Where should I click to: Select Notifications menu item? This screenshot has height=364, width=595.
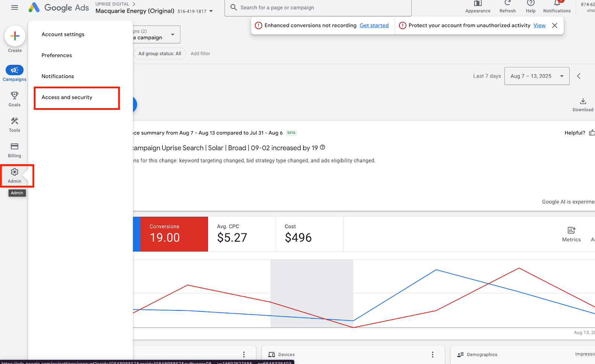(58, 76)
